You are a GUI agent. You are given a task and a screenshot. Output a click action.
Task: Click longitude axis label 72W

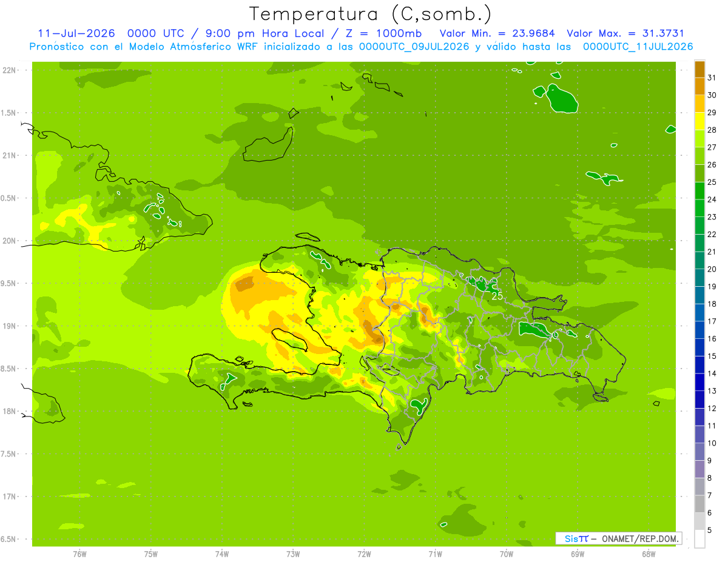[364, 554]
